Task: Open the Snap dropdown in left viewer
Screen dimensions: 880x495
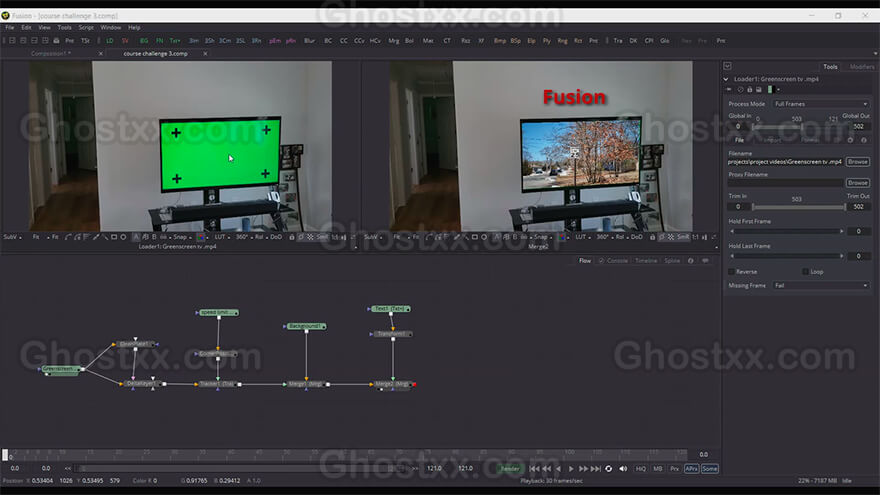Action: point(182,237)
